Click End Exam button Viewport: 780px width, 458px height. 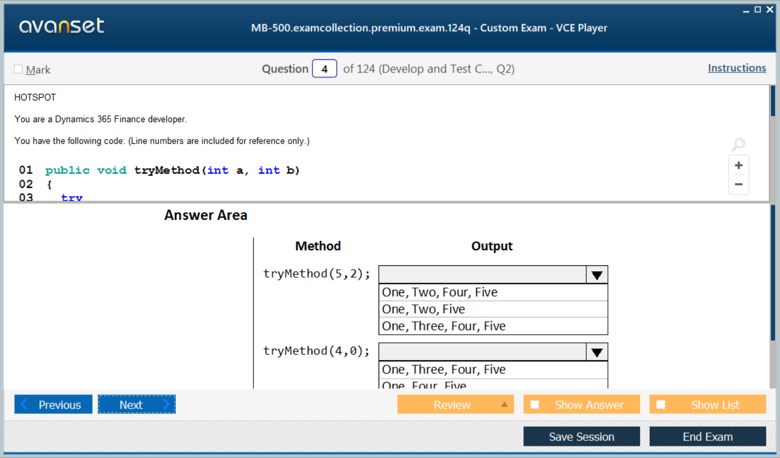[707, 437]
